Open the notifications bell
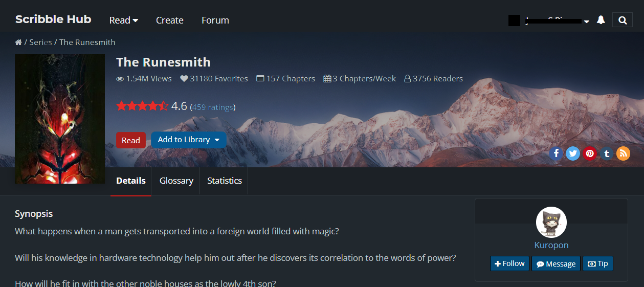The image size is (644, 287). [x=601, y=20]
